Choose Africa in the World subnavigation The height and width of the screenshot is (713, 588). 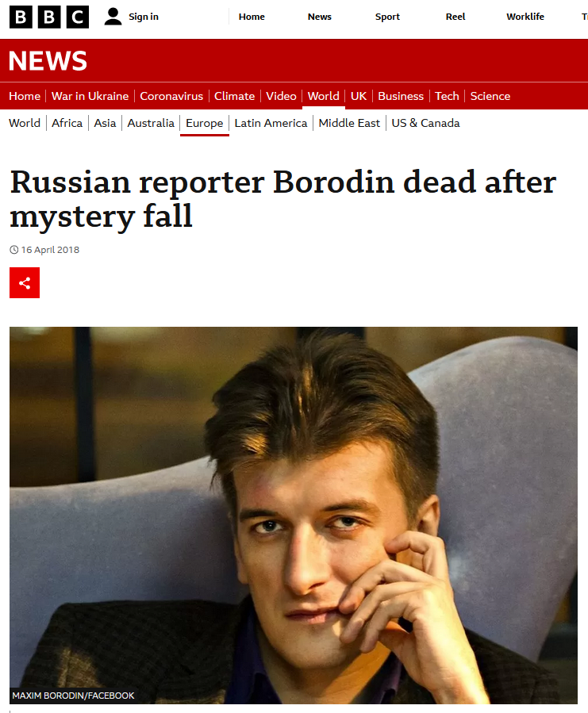[67, 123]
